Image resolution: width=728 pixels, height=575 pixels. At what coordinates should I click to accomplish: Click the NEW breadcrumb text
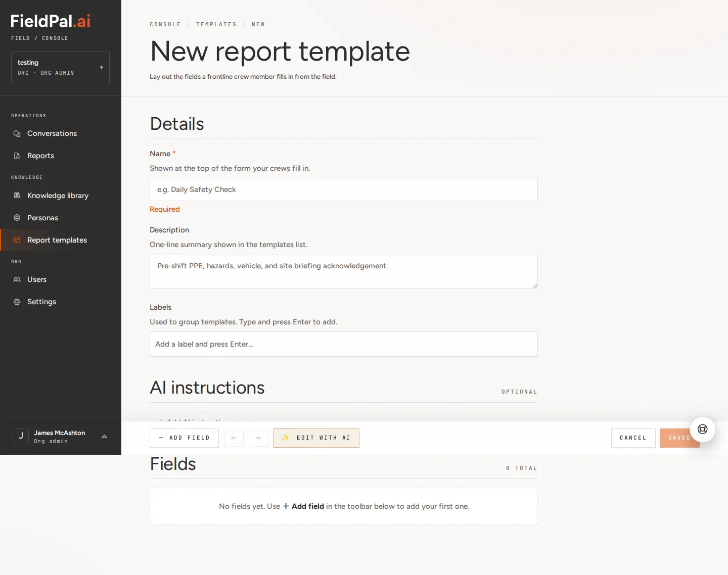(258, 24)
